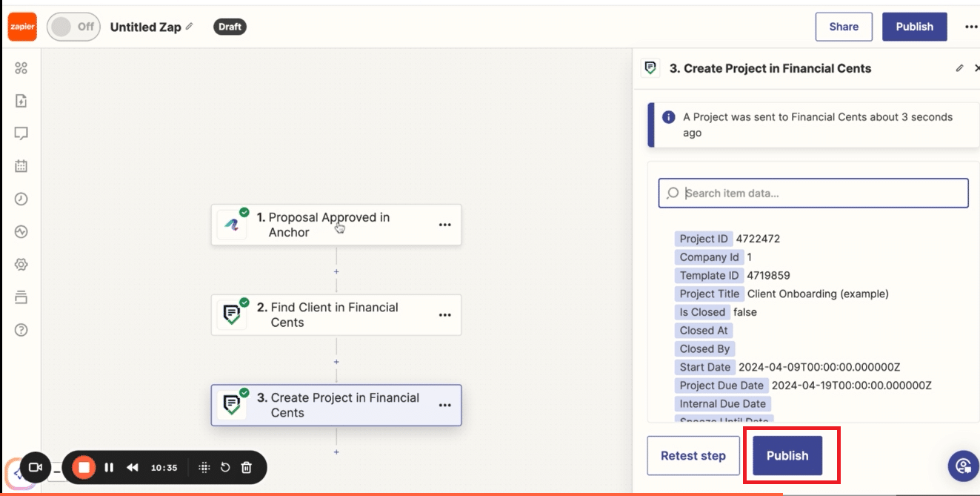Screen dimensions: 980x496
Task: Open the Share dialog
Action: [844, 27]
